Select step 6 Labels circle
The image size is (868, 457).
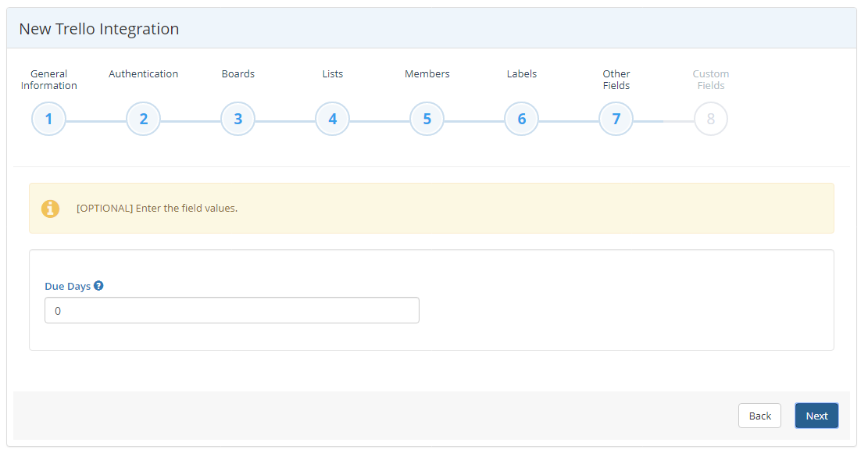521,119
